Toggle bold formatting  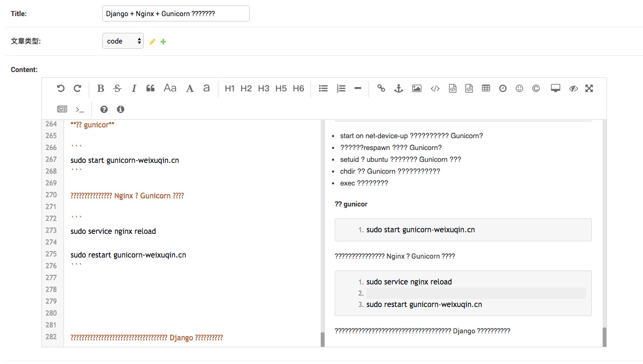(x=101, y=89)
